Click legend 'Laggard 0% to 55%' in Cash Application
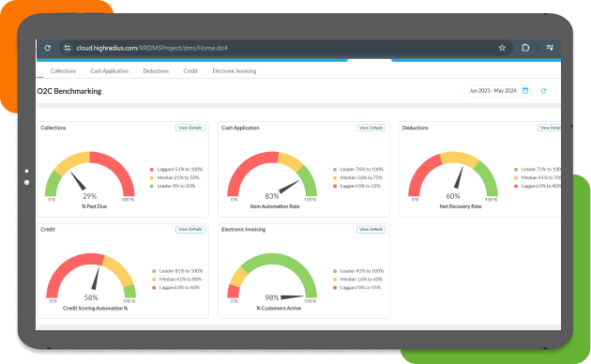The image size is (591, 364). coord(356,186)
